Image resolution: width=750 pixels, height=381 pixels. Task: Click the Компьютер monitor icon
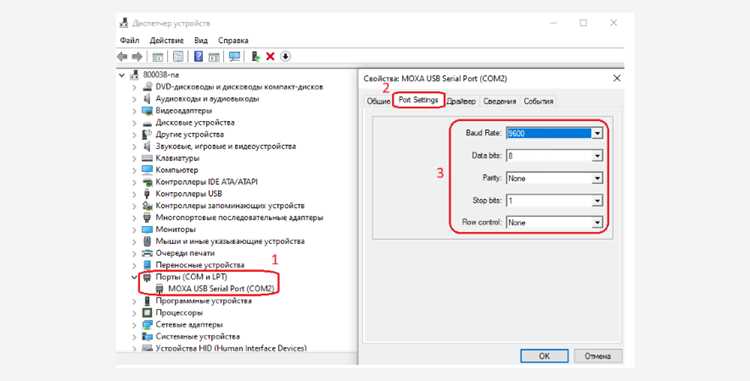tap(147, 170)
